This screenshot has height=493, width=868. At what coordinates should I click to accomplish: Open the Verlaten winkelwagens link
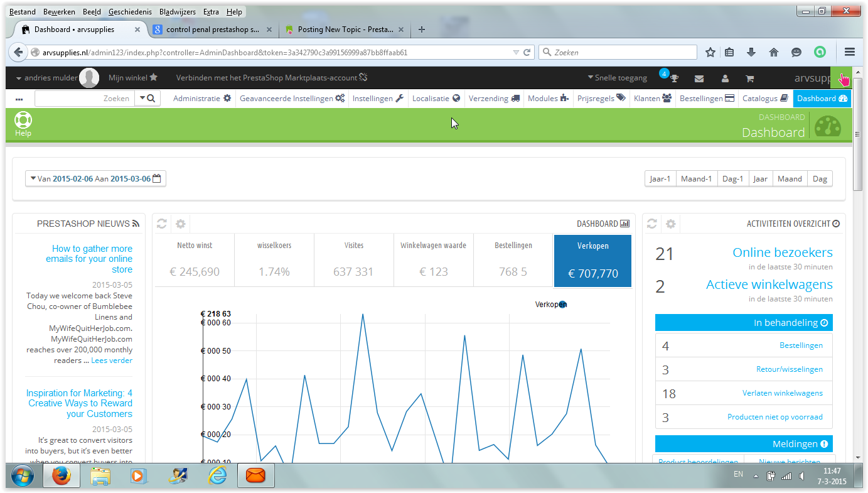[x=783, y=393]
